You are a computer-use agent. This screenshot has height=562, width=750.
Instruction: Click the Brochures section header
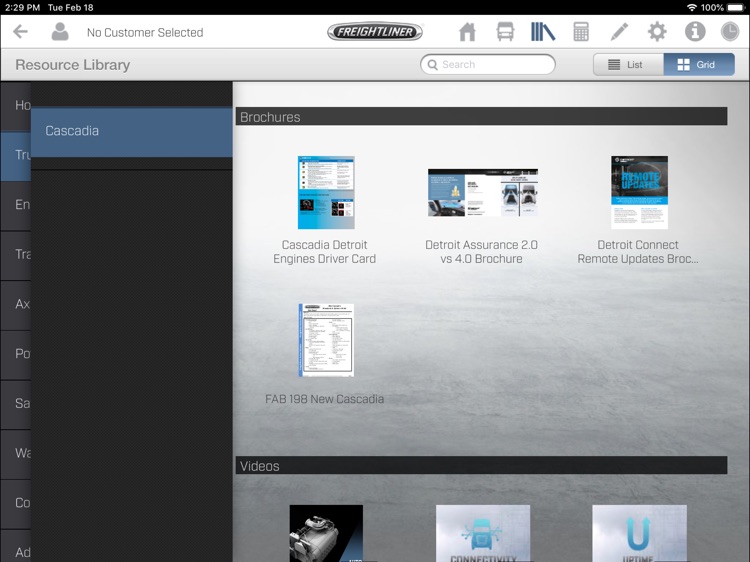[x=481, y=117]
